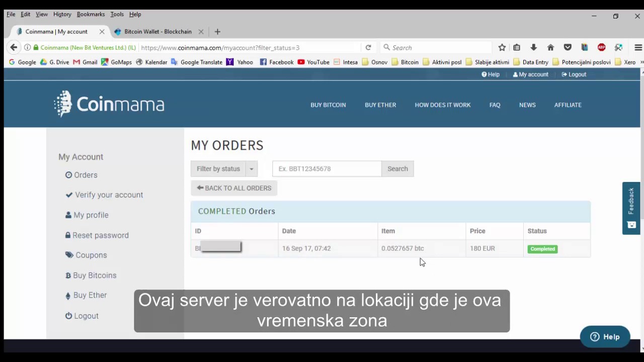Expand the Slabije aktivni bookmarks folder
This screenshot has width=644, height=362.
[x=488, y=62]
